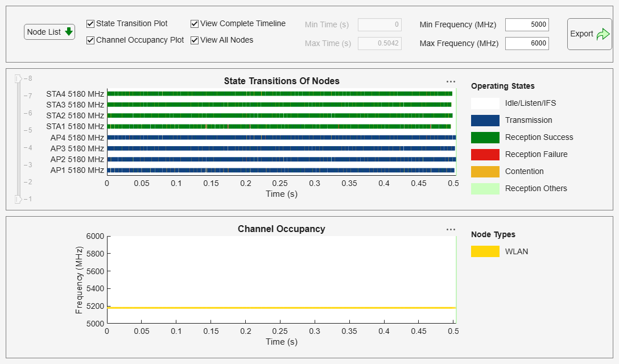
Task: Click the bottom handle of the node range slider
Action: pyautogui.click(x=18, y=199)
